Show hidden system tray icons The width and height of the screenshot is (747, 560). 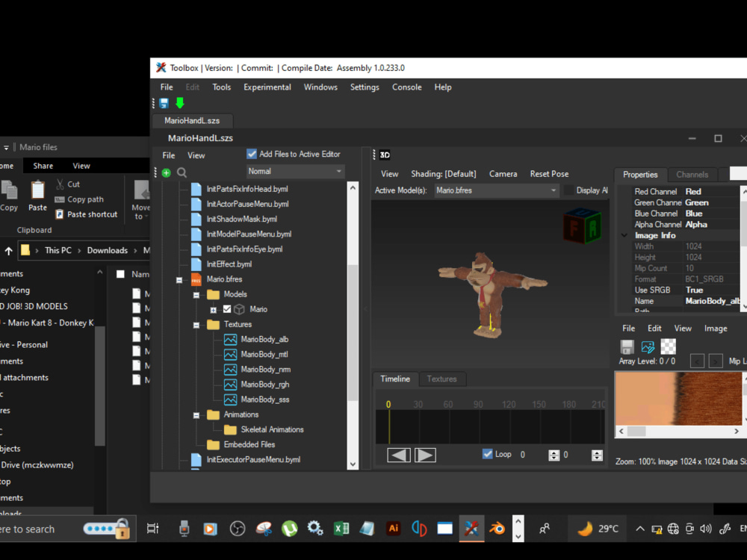(x=640, y=529)
